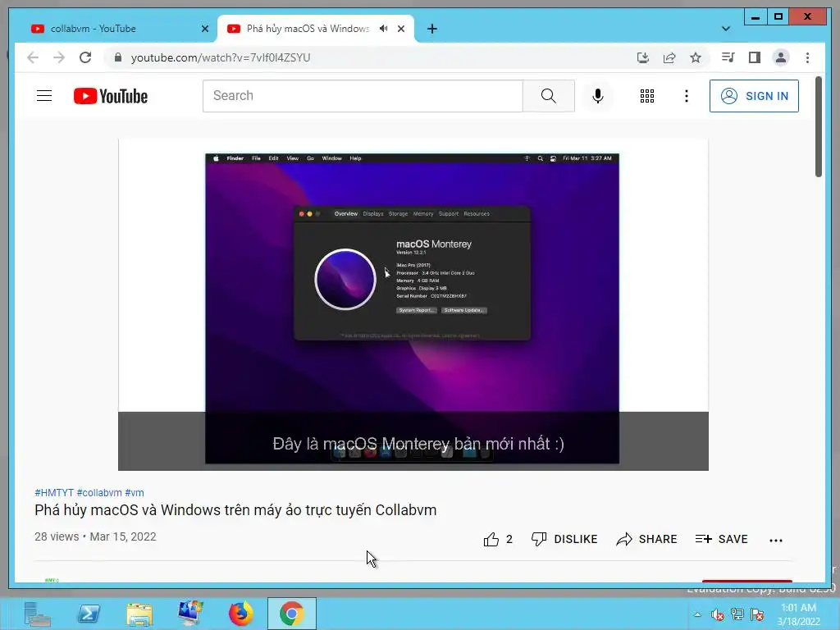This screenshot has height=630, width=840.
Task: Click the muted volume tray icon
Action: (717, 614)
